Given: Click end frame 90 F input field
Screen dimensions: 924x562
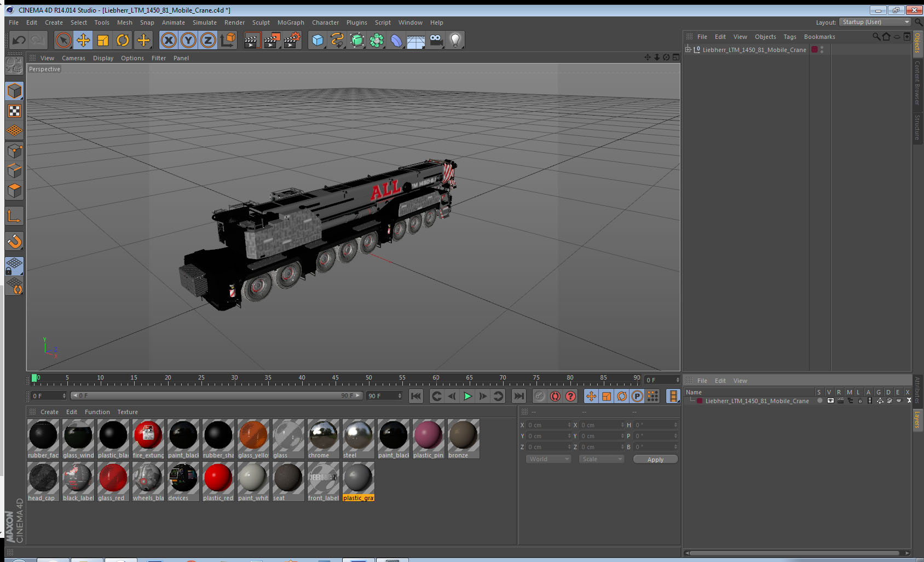Looking at the screenshot, I should [384, 395].
